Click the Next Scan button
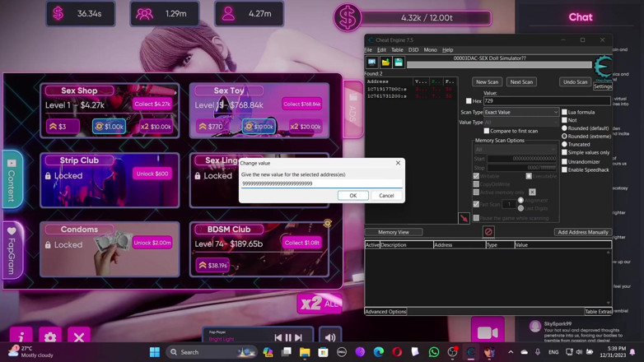The height and width of the screenshot is (362, 644). (x=521, y=81)
